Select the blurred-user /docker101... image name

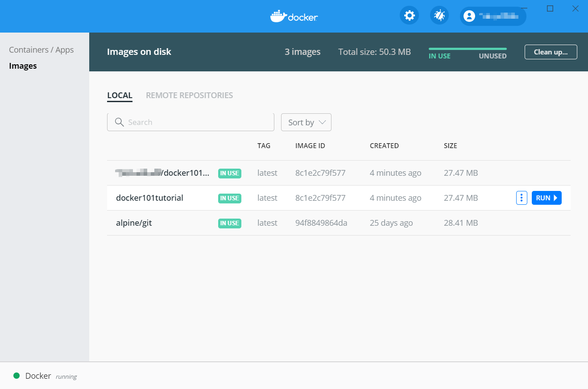tap(162, 173)
